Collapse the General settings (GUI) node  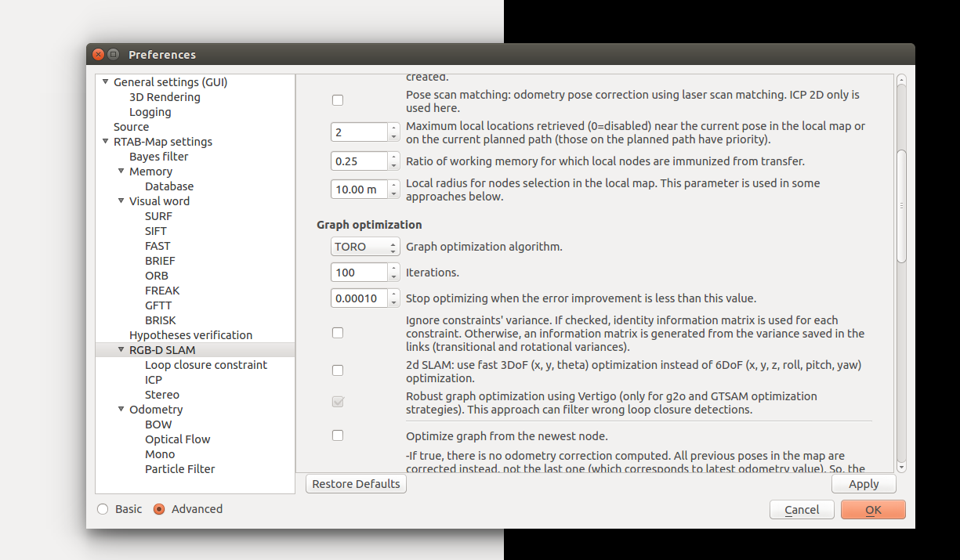tap(106, 82)
